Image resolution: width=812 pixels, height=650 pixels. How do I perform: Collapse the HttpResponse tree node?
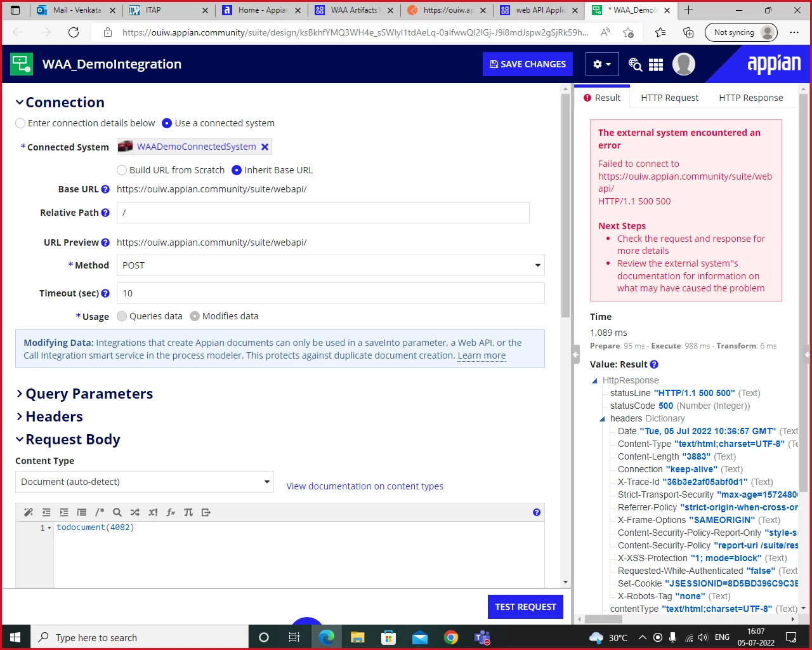[594, 381]
